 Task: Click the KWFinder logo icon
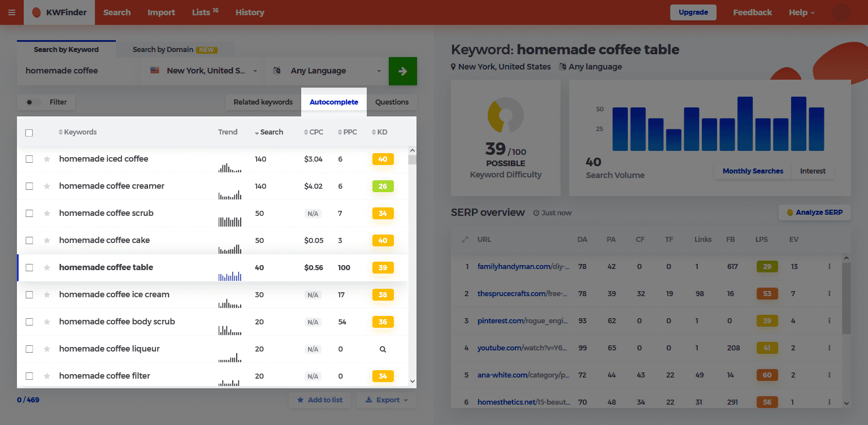(x=37, y=12)
